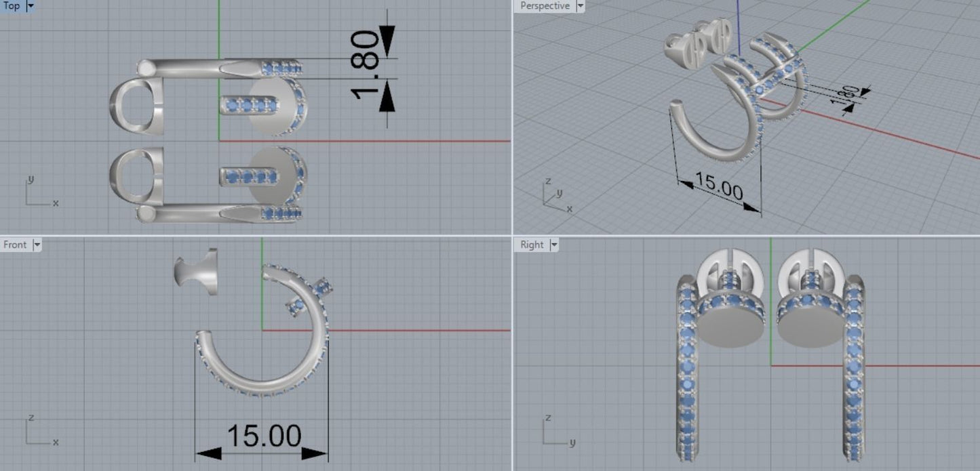Activate the Top viewport title label
The image size is (980, 471).
coord(12,6)
